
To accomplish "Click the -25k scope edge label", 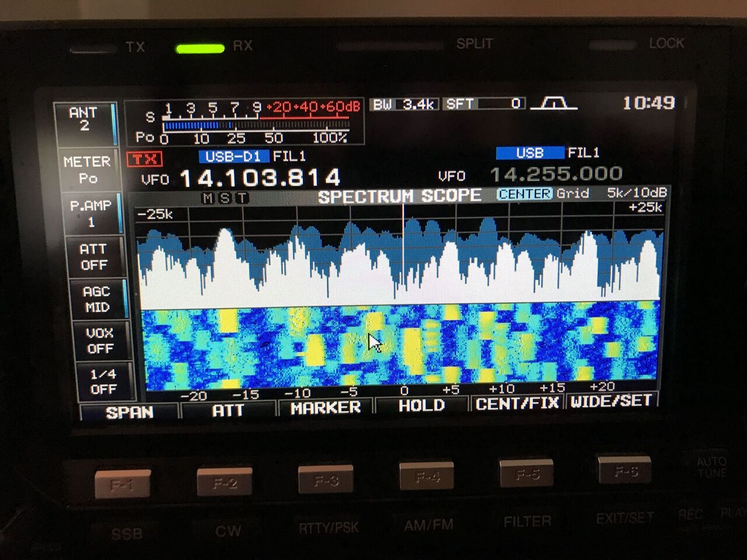I will coord(156,214).
